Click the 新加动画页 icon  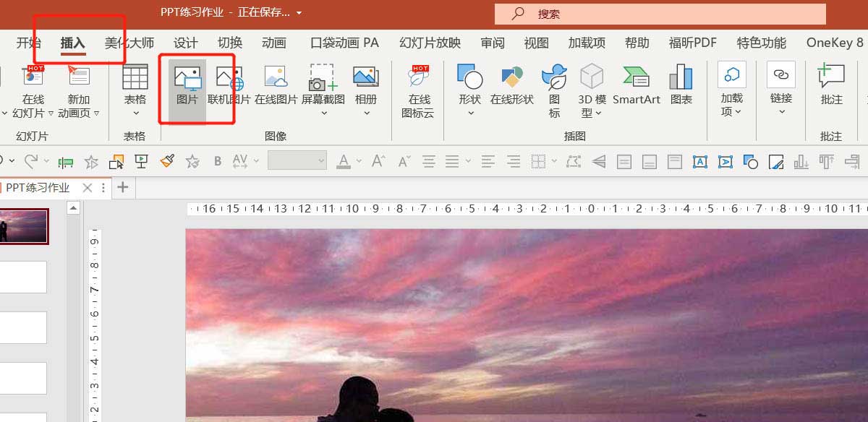coord(78,77)
